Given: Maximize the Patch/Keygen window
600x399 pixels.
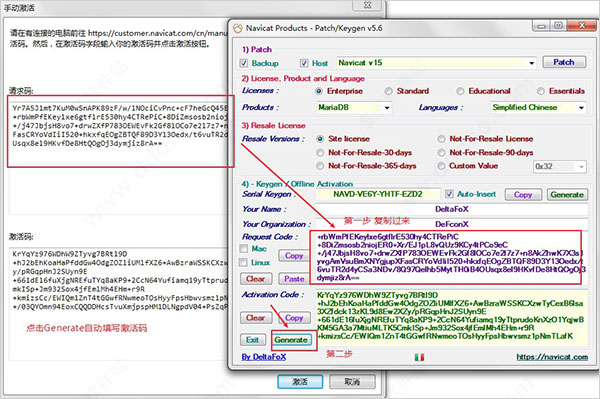Looking at the screenshot, I should point(559,26).
